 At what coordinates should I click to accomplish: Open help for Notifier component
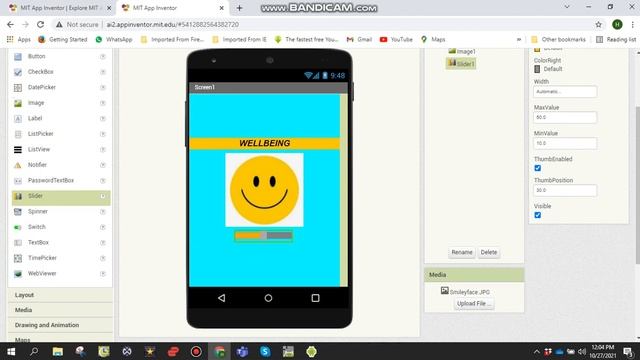[x=103, y=165]
